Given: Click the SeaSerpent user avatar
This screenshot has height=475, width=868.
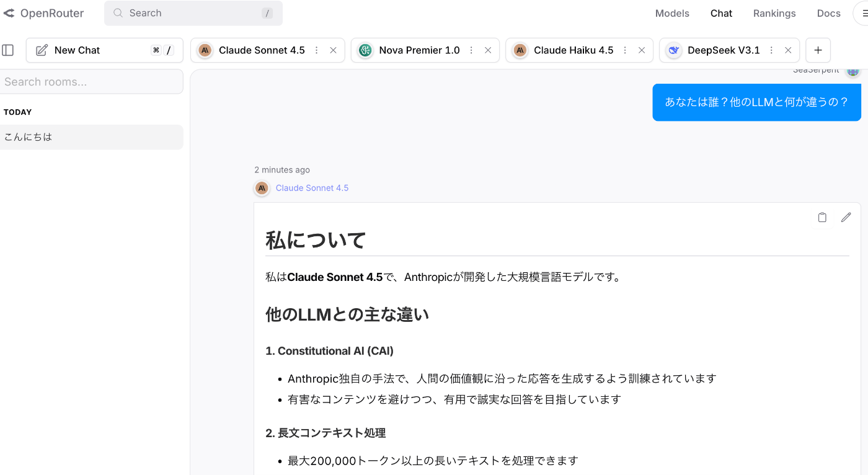Looking at the screenshot, I should pyautogui.click(x=853, y=72).
